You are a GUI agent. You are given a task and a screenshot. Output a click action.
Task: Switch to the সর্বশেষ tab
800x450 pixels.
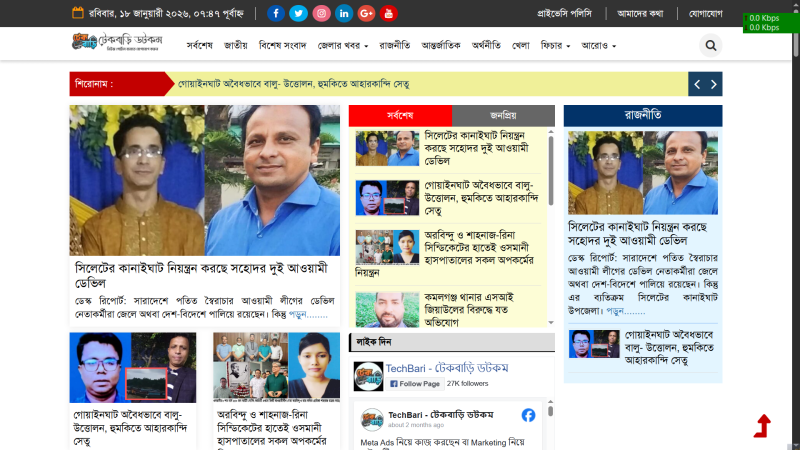401,116
